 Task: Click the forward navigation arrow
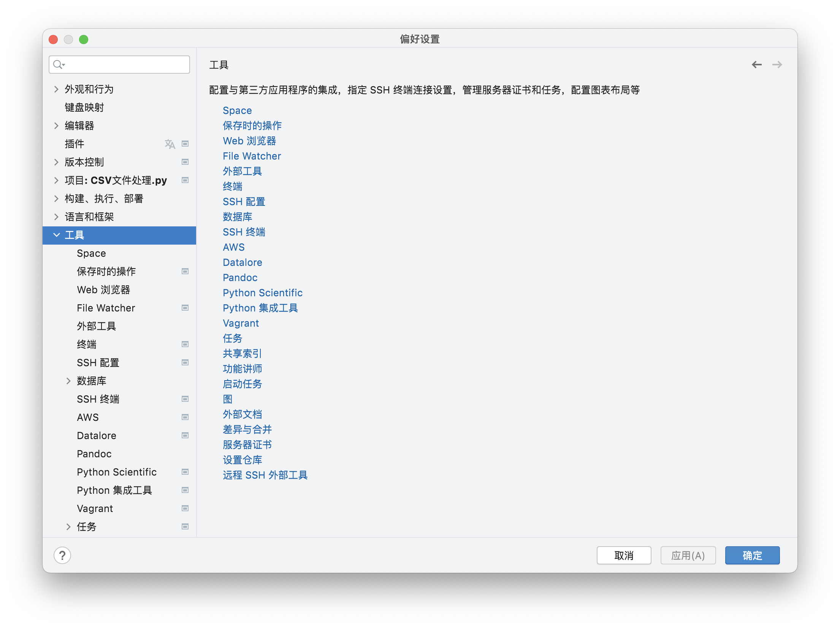pos(777,65)
